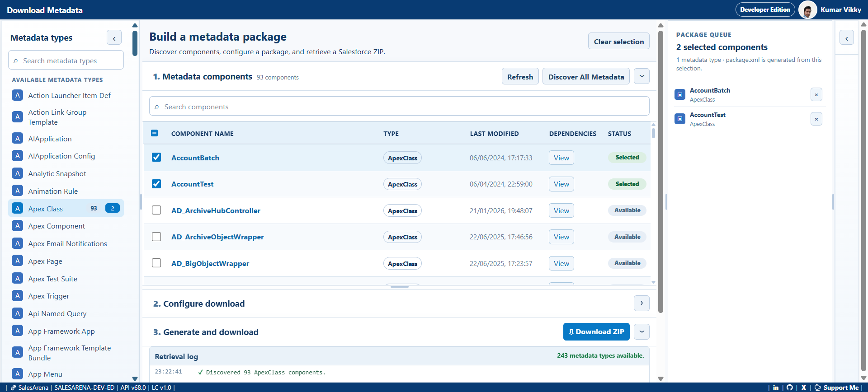Select Action Link Group Template metadata type

pos(66,117)
